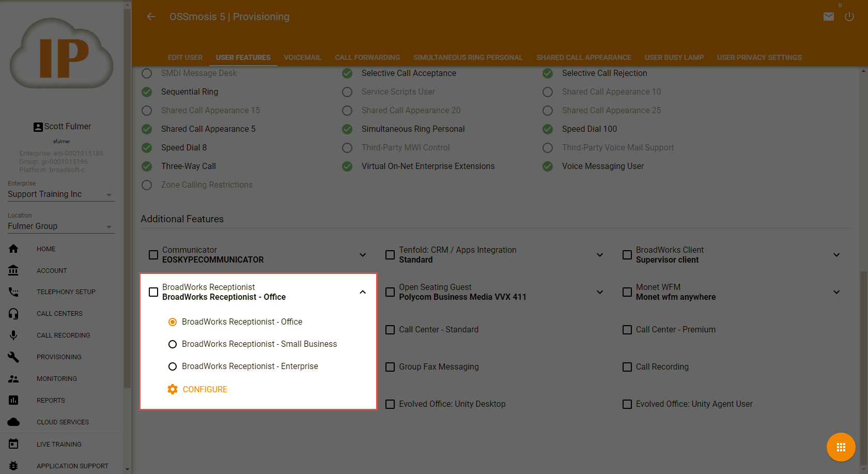868x474 pixels.
Task: Click the Call Recording microphone icon
Action: point(14,335)
